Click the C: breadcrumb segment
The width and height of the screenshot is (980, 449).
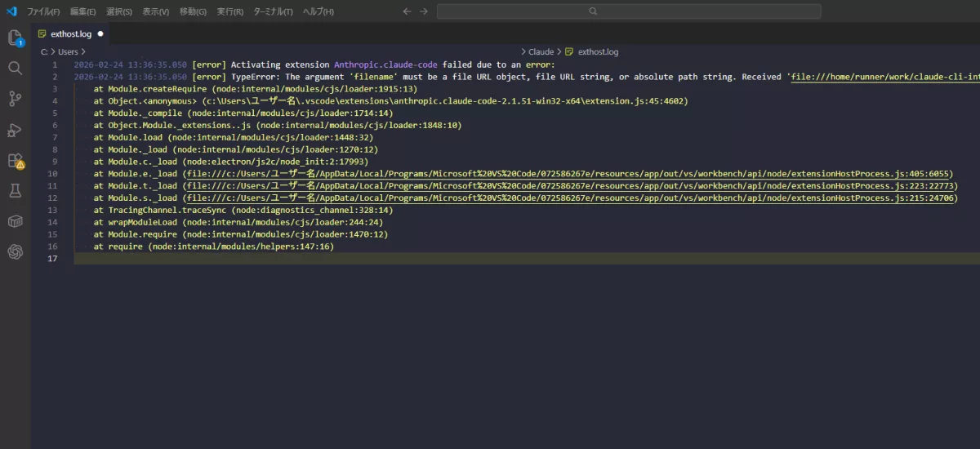point(45,51)
